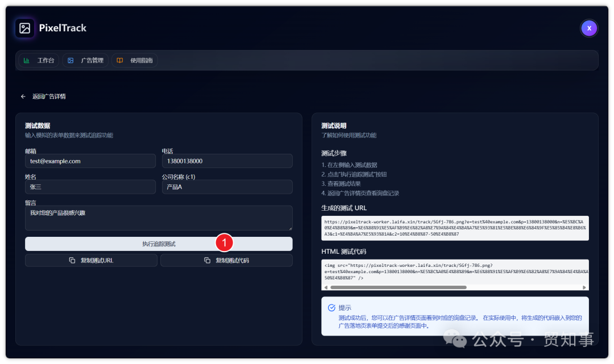The image size is (614, 364).
Task: Open the user avatar X menu
Action: pyautogui.click(x=588, y=28)
